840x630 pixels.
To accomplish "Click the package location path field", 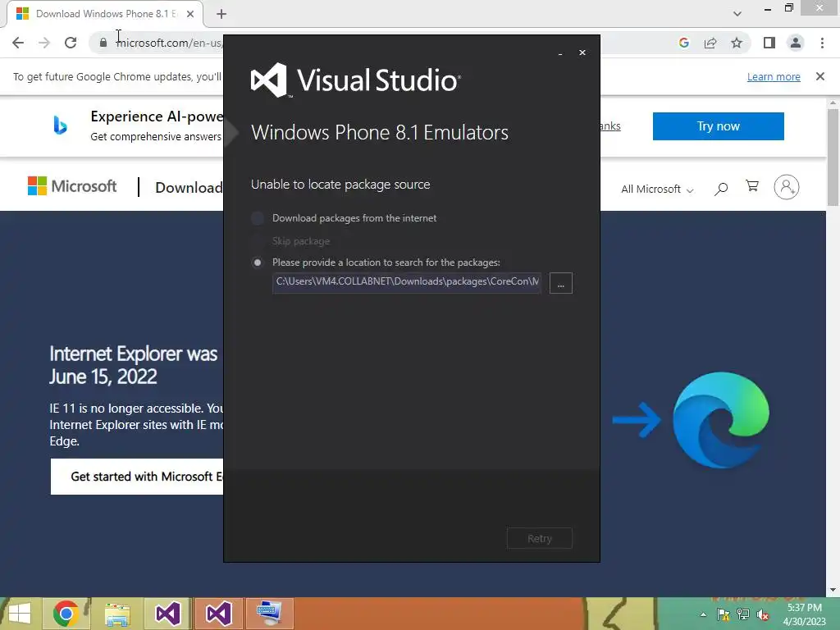I will tap(407, 282).
